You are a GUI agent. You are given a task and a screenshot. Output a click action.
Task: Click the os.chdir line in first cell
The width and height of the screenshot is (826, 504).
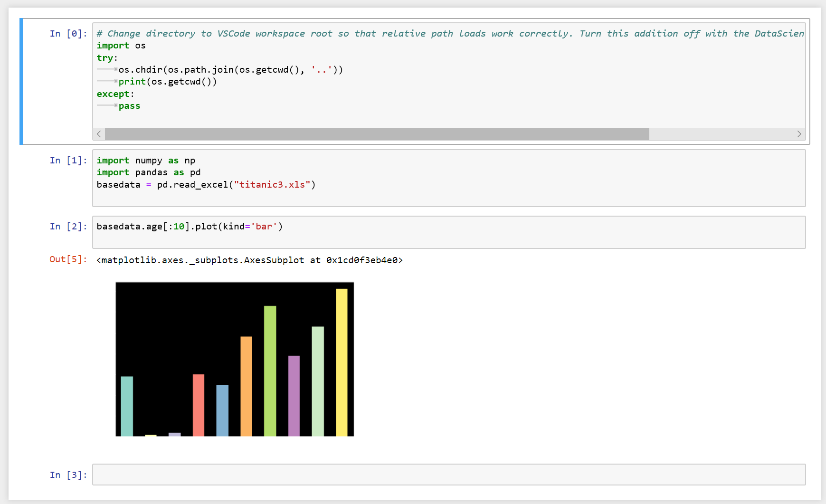point(231,70)
